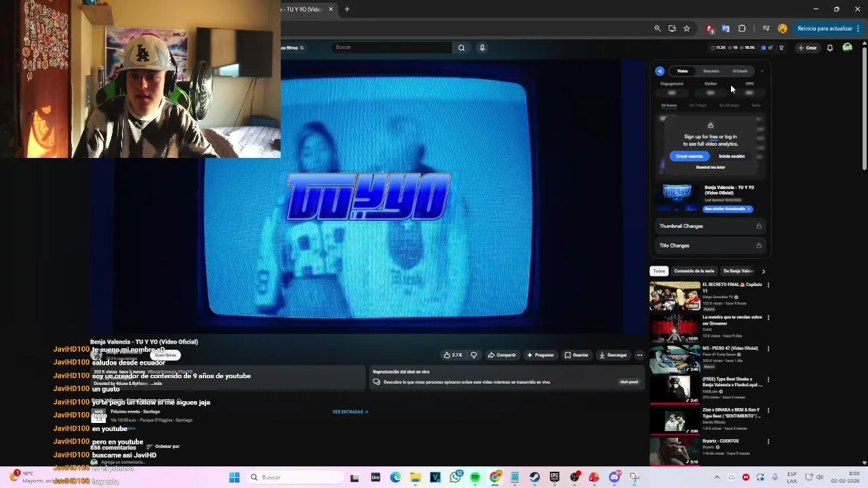Click the Guardar button
Viewport: 868px width, 488px height.
(576, 355)
